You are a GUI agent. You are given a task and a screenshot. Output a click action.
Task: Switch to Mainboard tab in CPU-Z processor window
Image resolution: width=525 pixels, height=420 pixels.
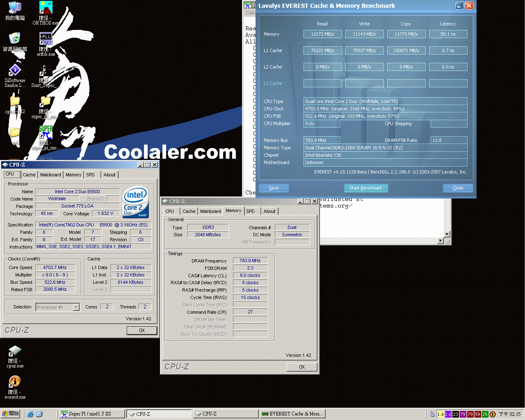coord(50,175)
